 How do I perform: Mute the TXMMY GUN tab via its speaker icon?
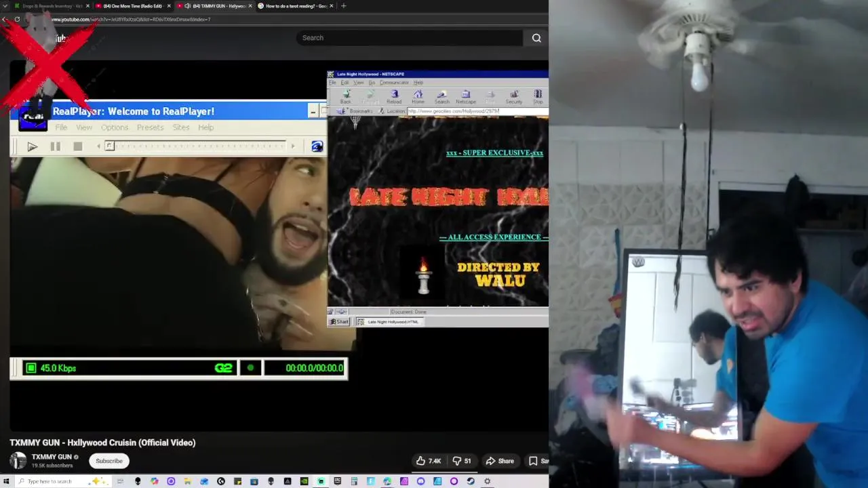pos(188,6)
